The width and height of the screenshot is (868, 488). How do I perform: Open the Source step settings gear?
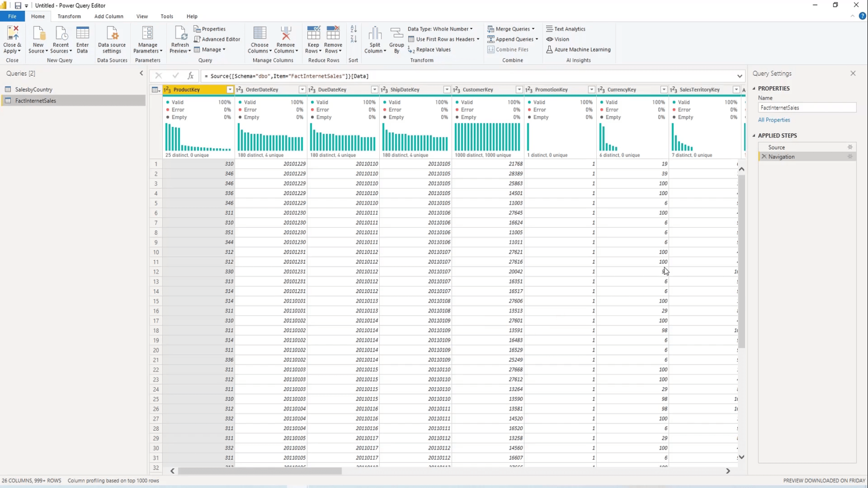[x=850, y=147]
